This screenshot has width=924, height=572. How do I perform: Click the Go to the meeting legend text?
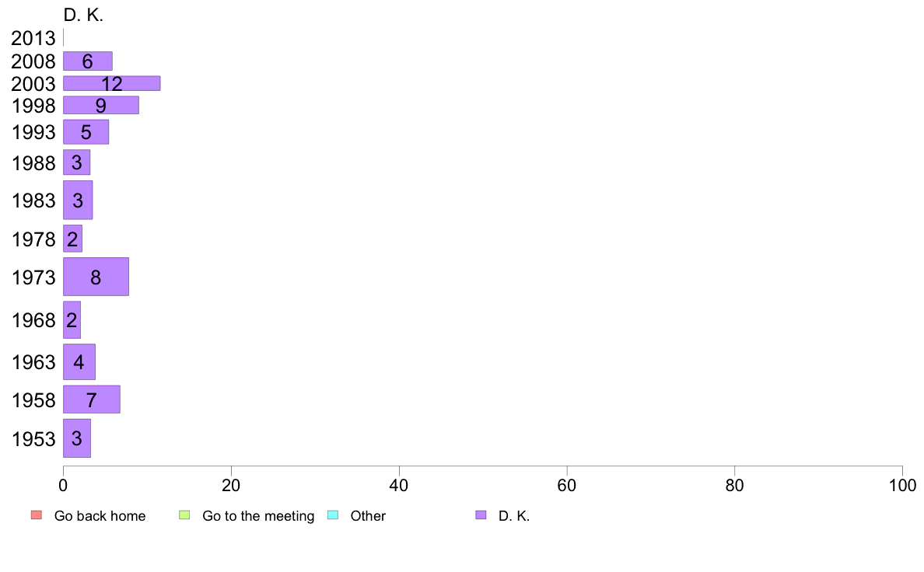(258, 516)
